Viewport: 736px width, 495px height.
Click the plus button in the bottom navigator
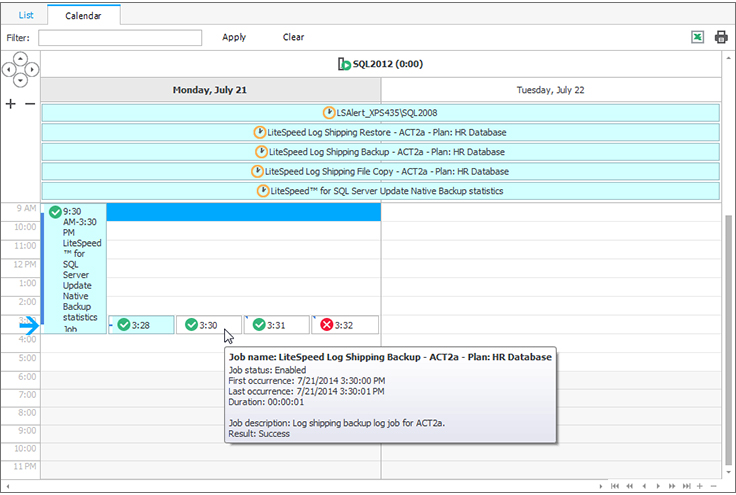(700, 486)
